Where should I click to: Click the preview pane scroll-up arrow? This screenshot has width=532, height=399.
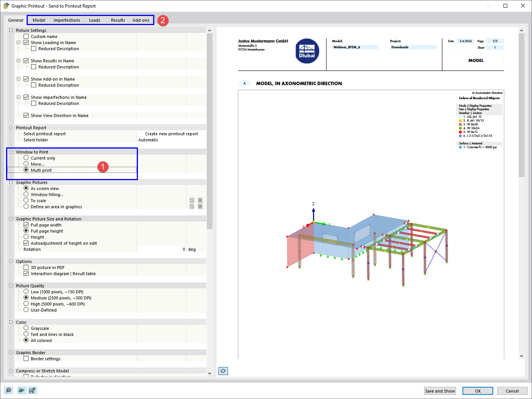[x=521, y=30]
